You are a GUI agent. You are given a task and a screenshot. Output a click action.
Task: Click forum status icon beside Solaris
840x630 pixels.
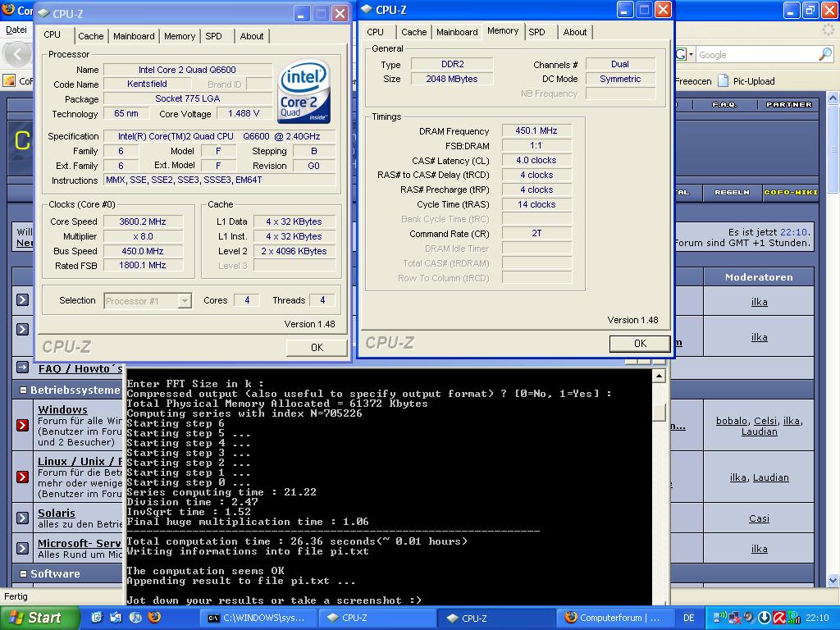22,518
